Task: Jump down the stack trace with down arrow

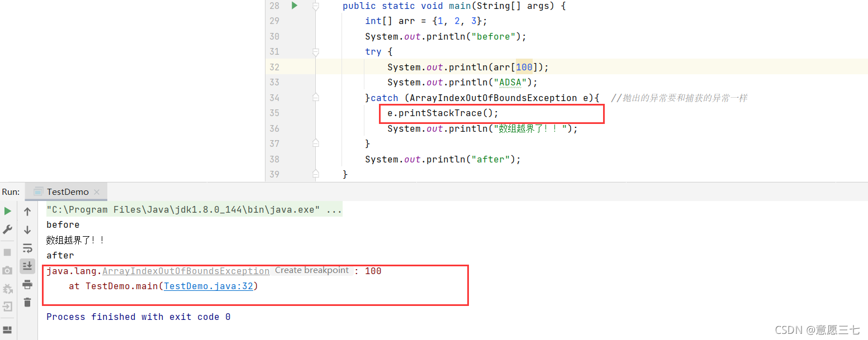Action: 27,229
